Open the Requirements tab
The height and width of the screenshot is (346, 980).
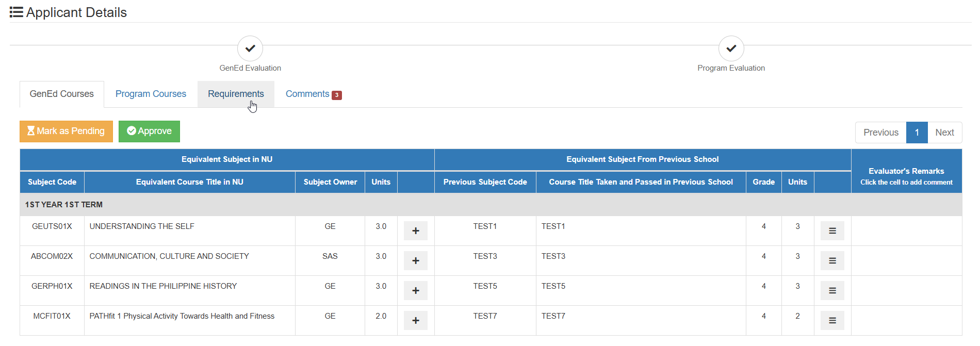[236, 94]
